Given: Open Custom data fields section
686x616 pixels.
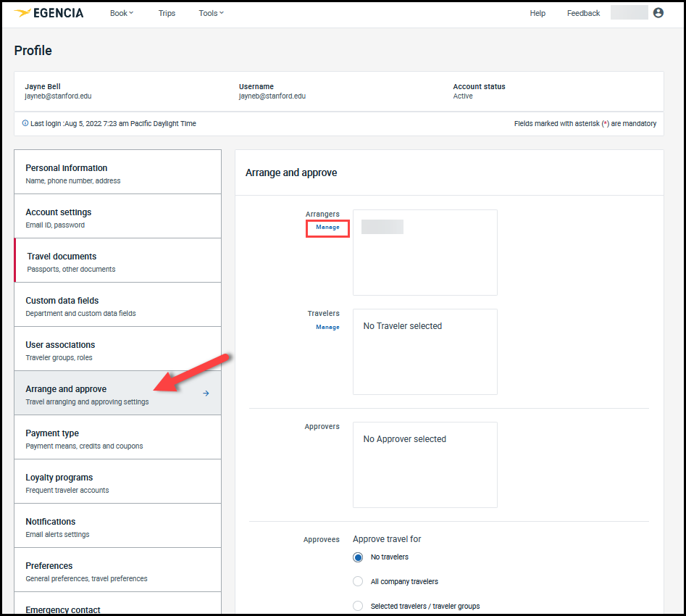Looking at the screenshot, I should [x=117, y=304].
